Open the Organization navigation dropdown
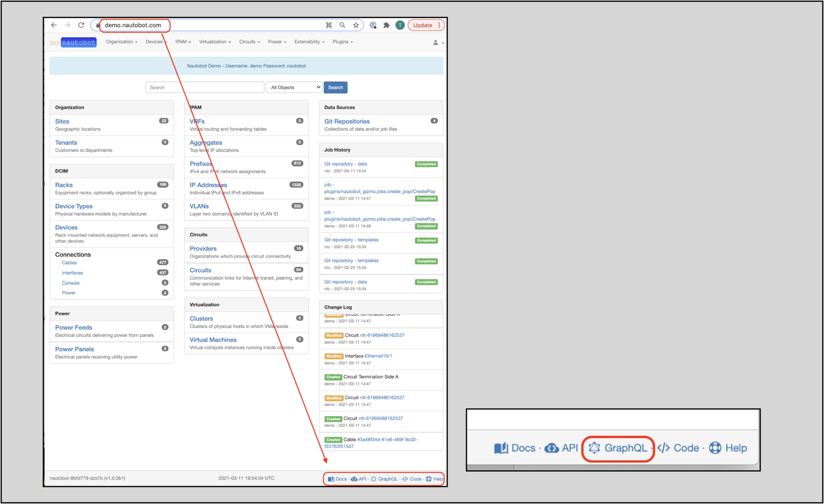824x504 pixels. click(x=121, y=42)
